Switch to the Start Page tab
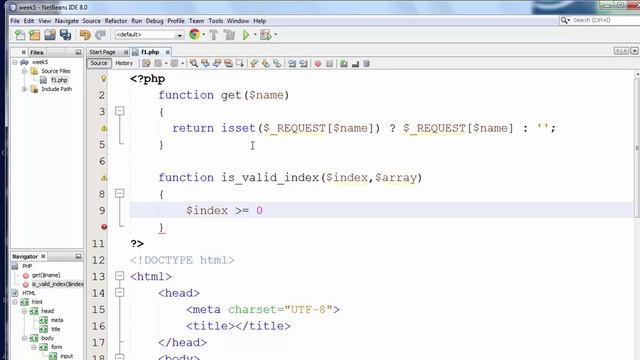640x360 pixels. 102,52
